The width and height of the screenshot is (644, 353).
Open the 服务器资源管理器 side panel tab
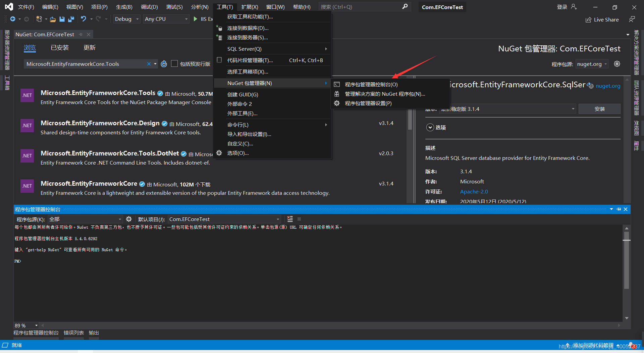7,50
